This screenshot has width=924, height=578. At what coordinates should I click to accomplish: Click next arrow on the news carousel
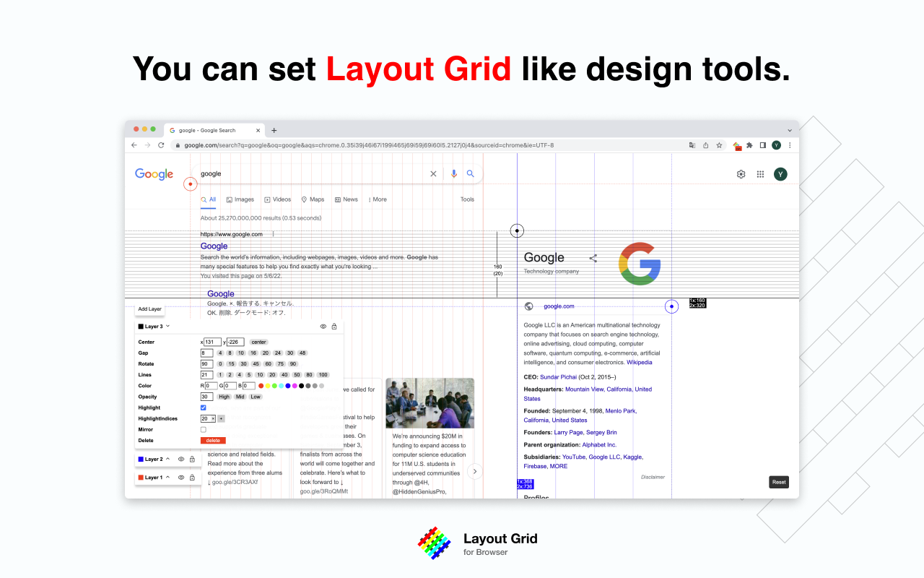coord(475,471)
